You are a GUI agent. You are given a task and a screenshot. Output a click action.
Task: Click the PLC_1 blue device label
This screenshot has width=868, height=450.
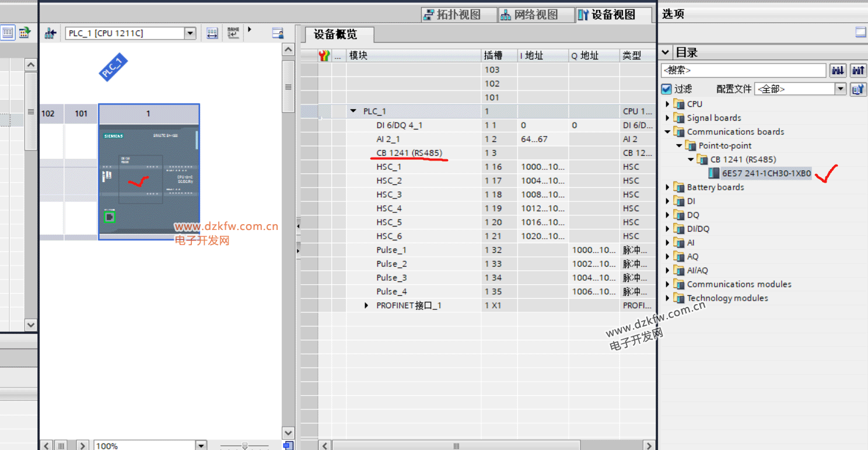click(x=113, y=67)
